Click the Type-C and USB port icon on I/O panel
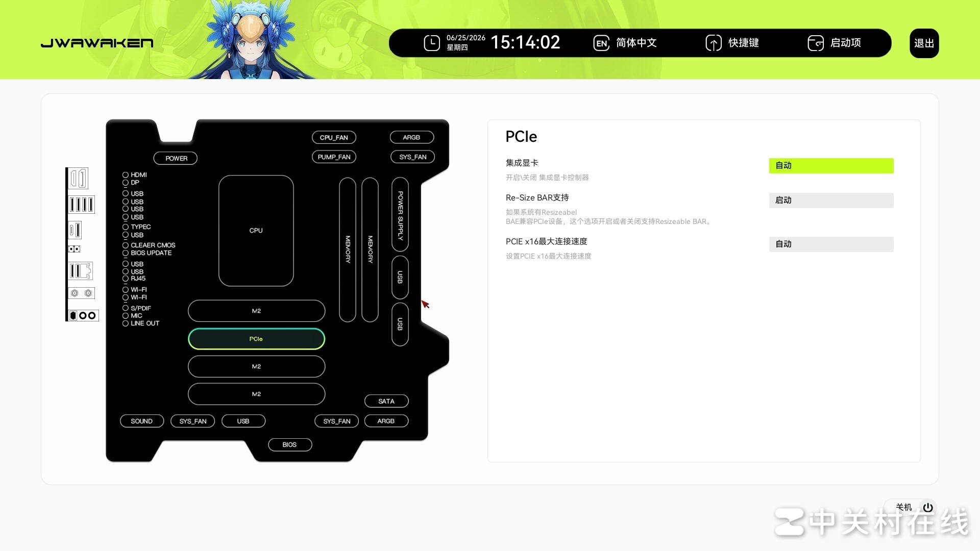Image resolution: width=980 pixels, height=551 pixels. [75, 230]
